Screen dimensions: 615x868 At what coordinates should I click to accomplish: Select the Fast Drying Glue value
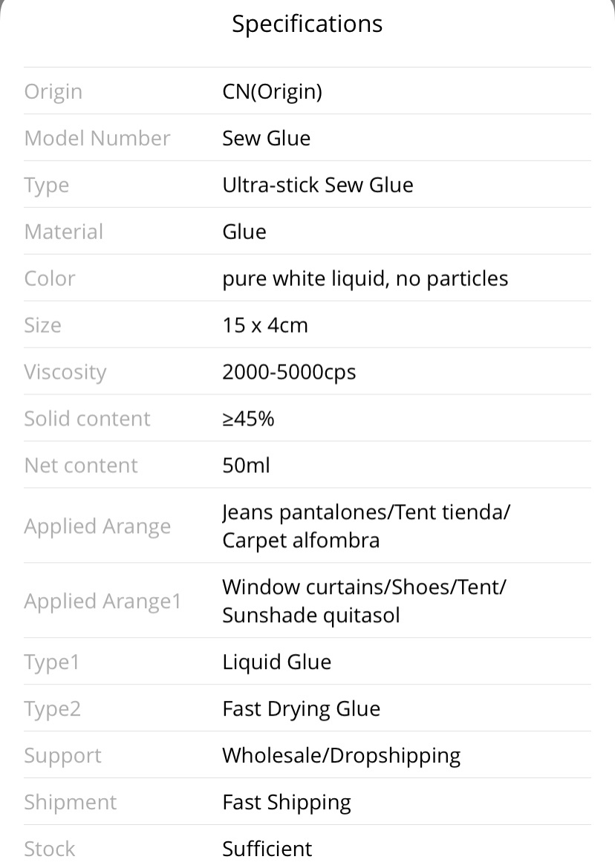pyautogui.click(x=301, y=710)
